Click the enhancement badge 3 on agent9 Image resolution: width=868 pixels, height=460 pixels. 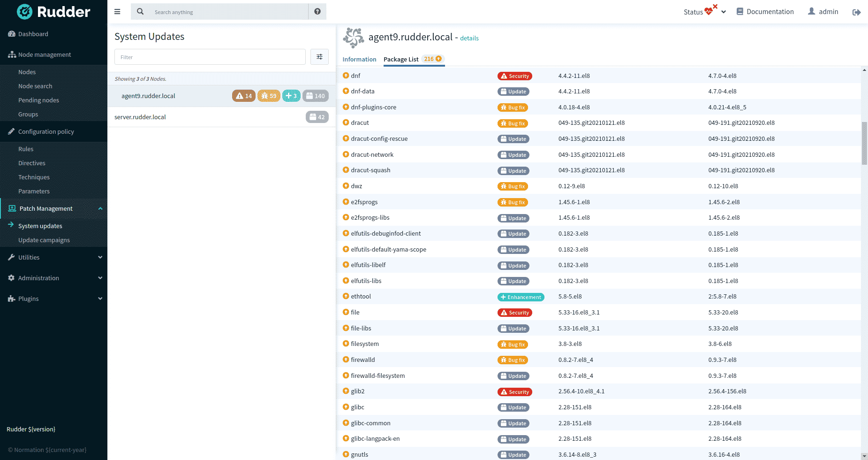291,96
